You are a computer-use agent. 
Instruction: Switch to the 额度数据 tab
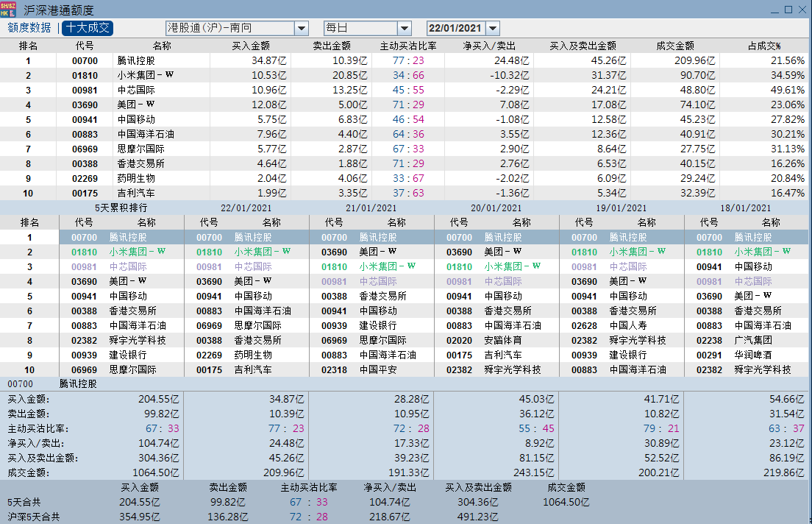point(29,28)
